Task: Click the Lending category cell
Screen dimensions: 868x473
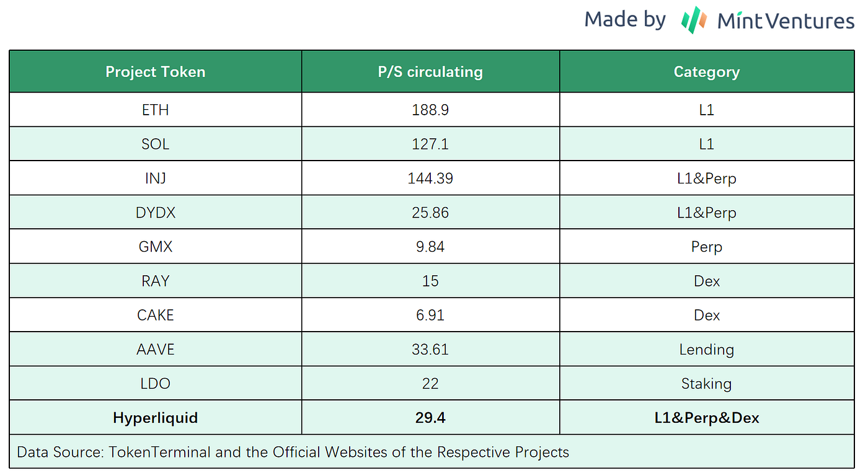Action: 707,350
